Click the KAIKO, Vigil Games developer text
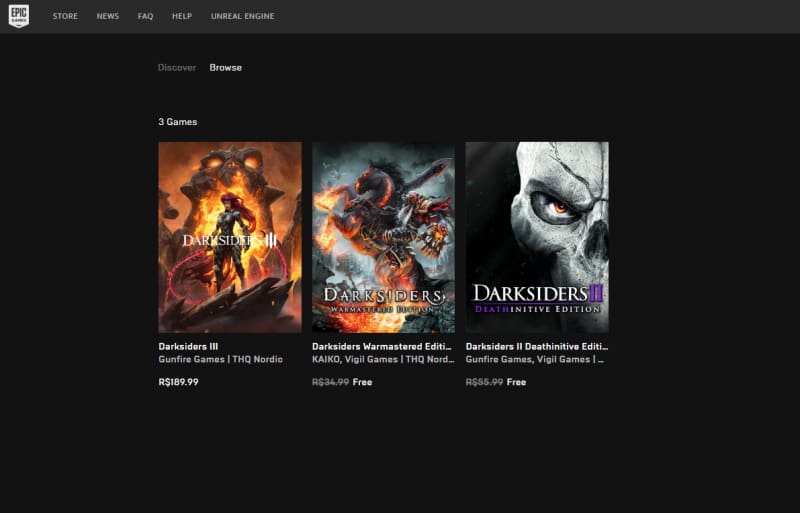This screenshot has width=800, height=513. click(x=383, y=359)
